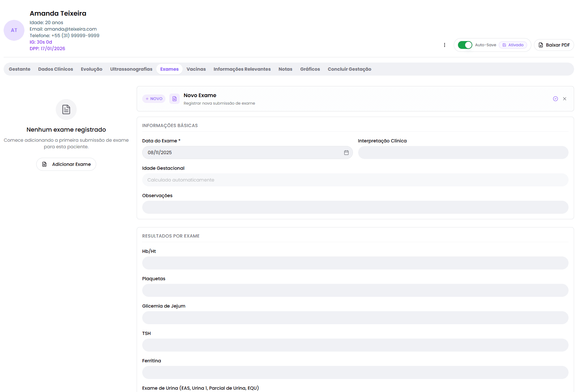Click the Hb/Ht result field

click(355, 263)
